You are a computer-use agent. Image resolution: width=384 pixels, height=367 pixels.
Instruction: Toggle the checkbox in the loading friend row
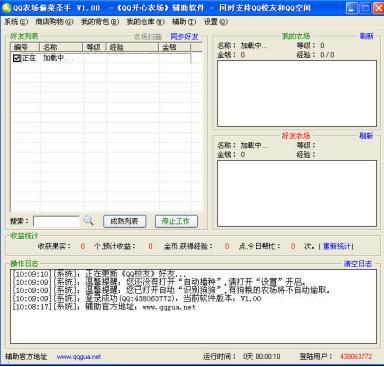click(17, 58)
